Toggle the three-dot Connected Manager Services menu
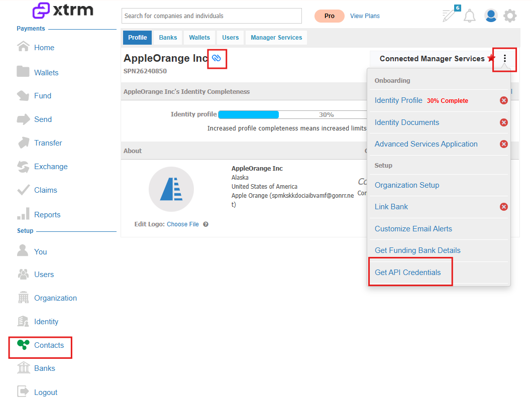Viewport: 532px width, 405px height. [x=505, y=58]
